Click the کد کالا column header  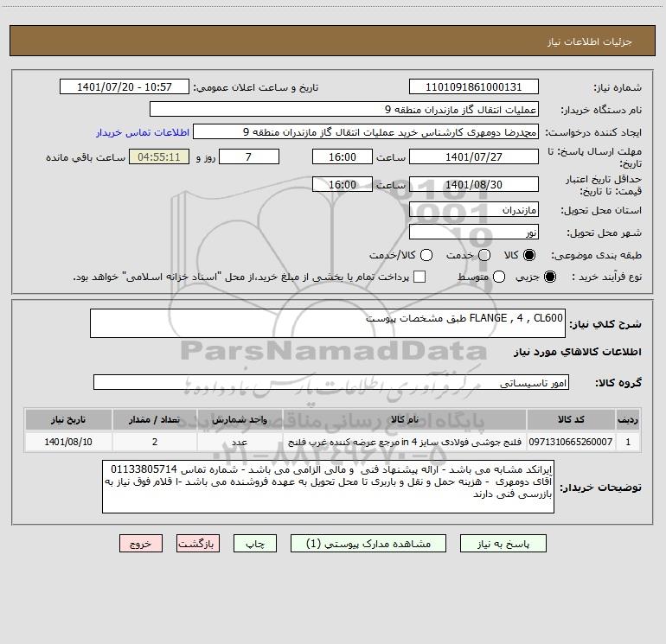click(x=571, y=419)
